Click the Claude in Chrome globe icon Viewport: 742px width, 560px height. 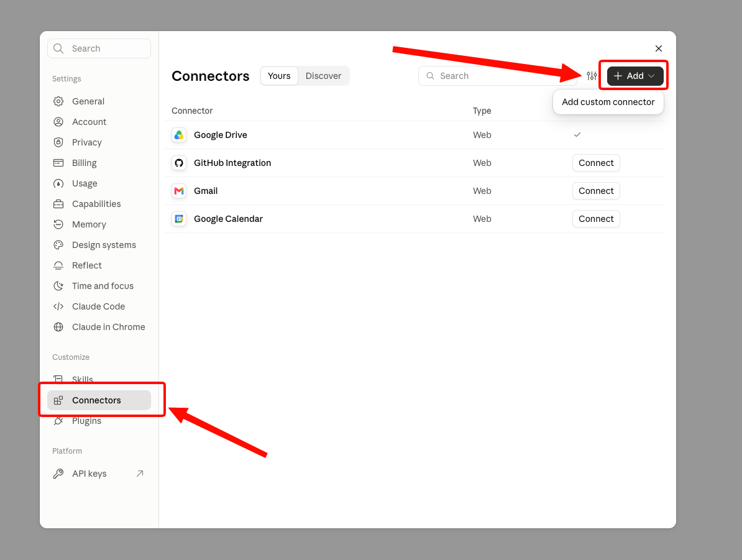tap(58, 327)
